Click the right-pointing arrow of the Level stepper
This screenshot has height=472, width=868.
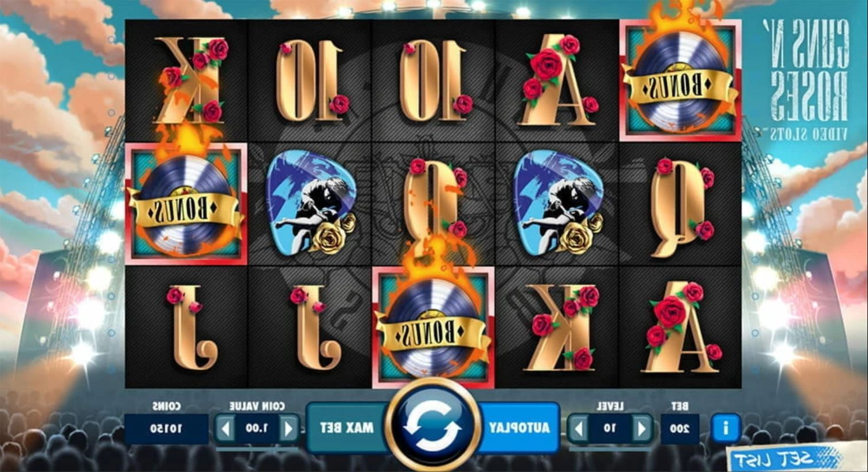point(641,429)
